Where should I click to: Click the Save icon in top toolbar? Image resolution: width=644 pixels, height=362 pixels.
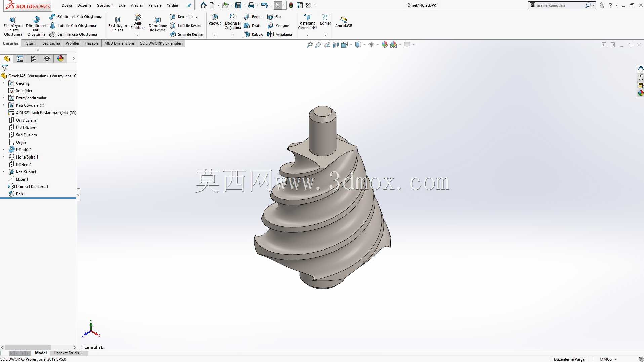point(238,5)
